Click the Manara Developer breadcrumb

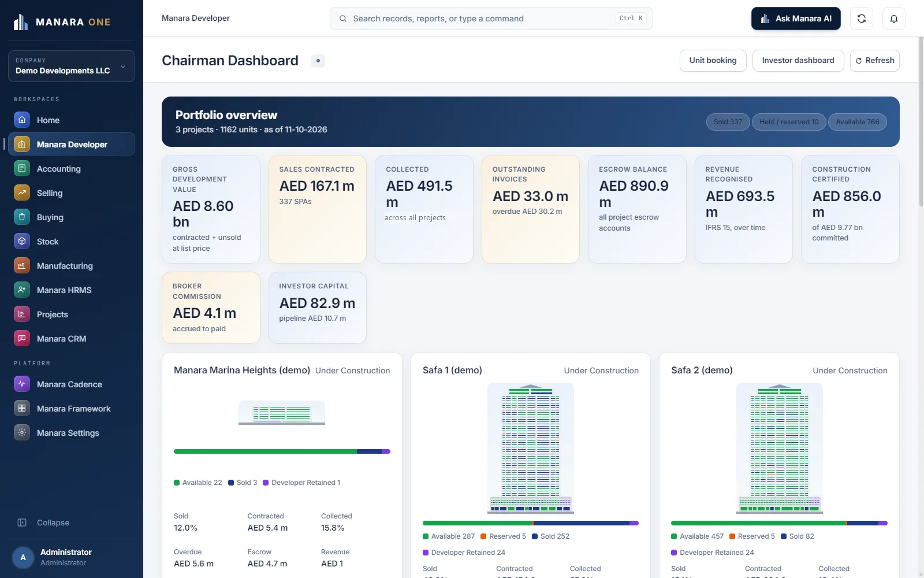[196, 18]
